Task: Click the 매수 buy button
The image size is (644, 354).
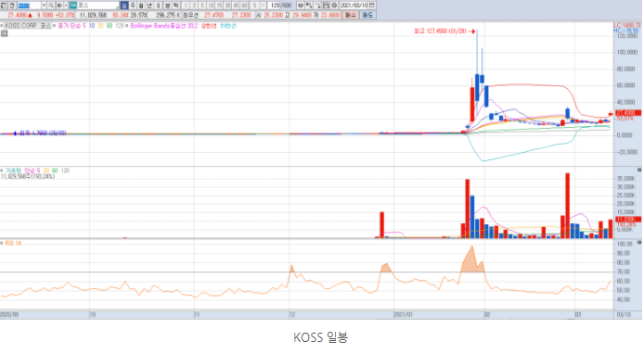Action: pos(351,15)
